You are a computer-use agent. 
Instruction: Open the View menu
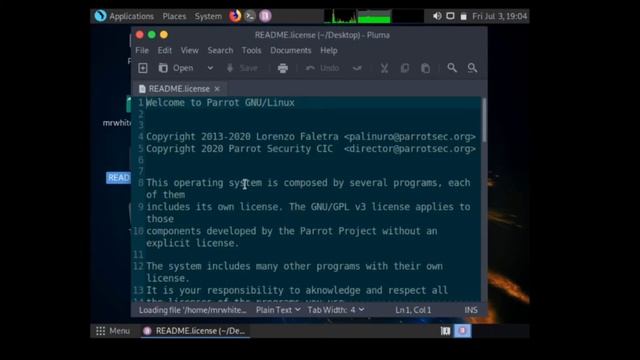pyautogui.click(x=189, y=51)
